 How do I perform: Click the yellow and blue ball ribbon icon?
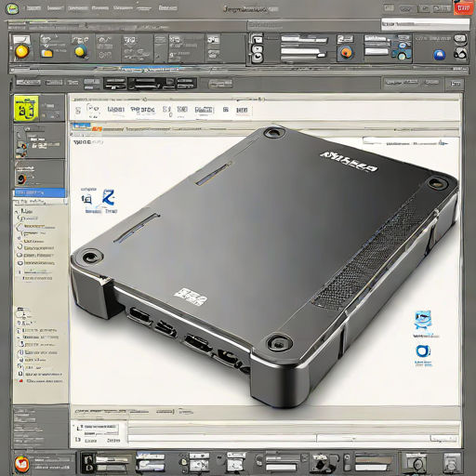coord(81,51)
